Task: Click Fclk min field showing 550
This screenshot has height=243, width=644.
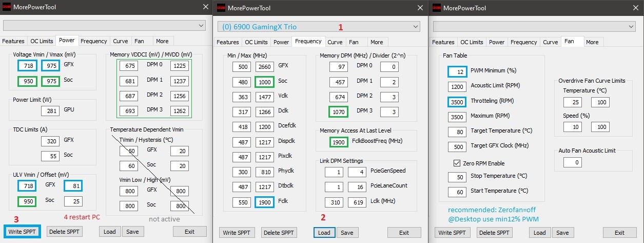Action: [x=241, y=202]
